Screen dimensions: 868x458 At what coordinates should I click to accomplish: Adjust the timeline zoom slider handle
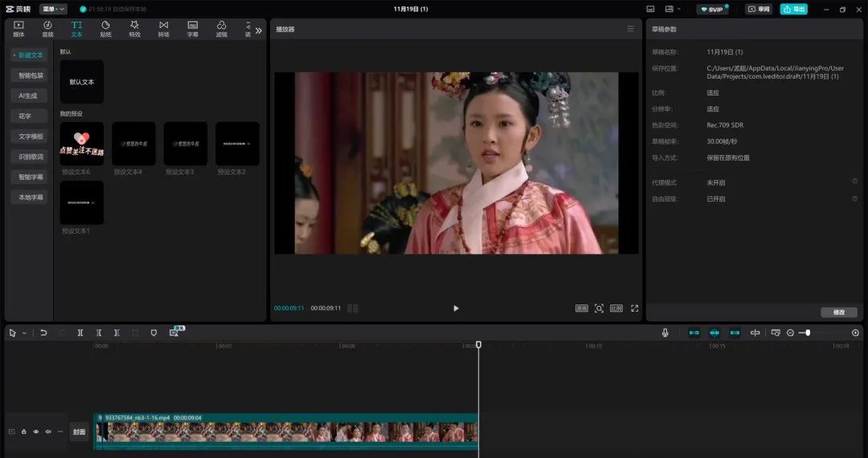[808, 333]
